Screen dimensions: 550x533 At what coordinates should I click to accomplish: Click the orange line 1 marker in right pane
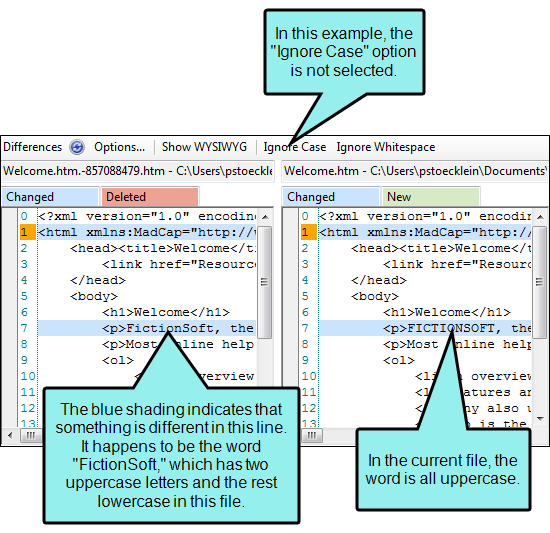[309, 232]
